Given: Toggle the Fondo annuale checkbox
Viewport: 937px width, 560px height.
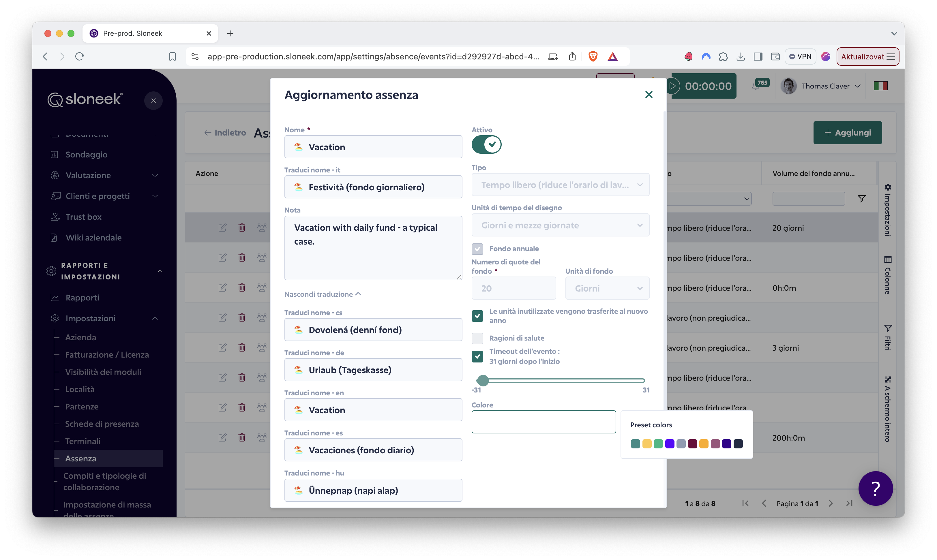Looking at the screenshot, I should pos(477,249).
